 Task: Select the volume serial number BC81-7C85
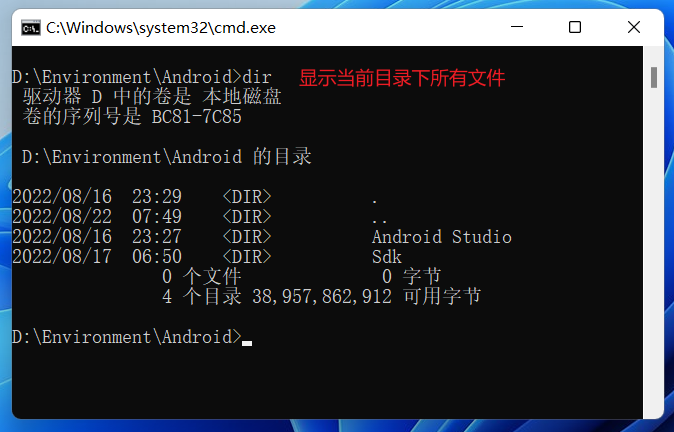pos(196,117)
